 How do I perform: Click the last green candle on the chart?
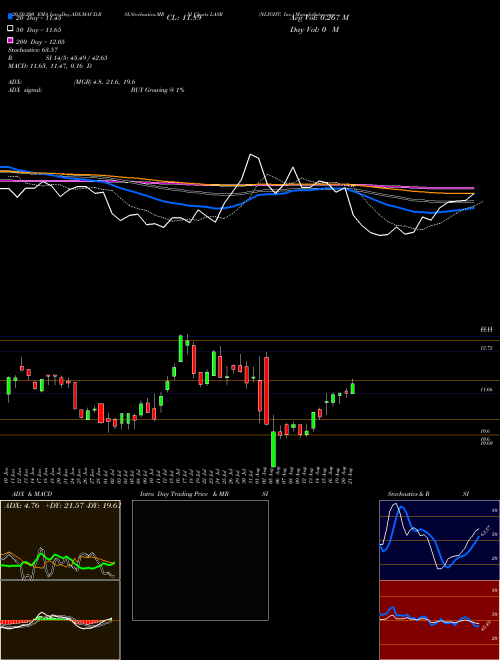(353, 389)
